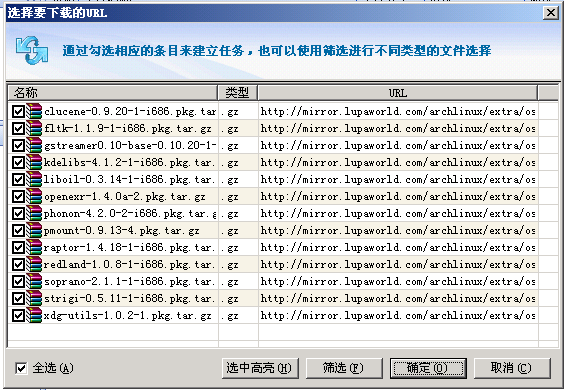564x390 pixels.
Task: Click archive icon beside raptor-1.4.18-1-i686
Action: [34, 248]
